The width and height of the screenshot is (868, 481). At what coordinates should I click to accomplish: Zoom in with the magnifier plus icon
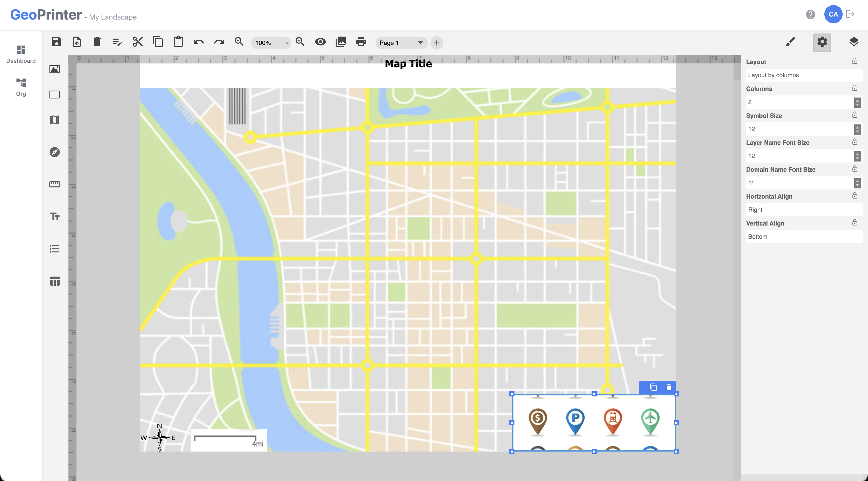point(300,42)
